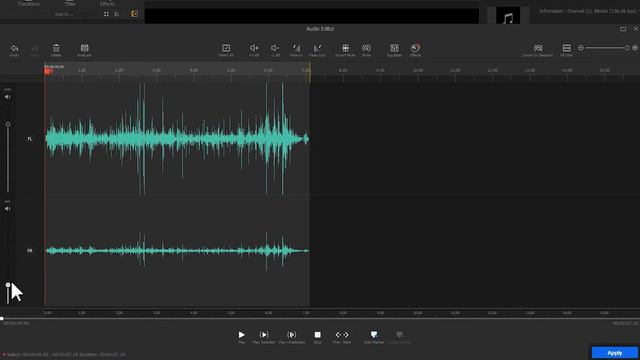The image size is (640, 360).
Task: Click the Prev/Next marker arrows
Action: [x=342, y=335]
